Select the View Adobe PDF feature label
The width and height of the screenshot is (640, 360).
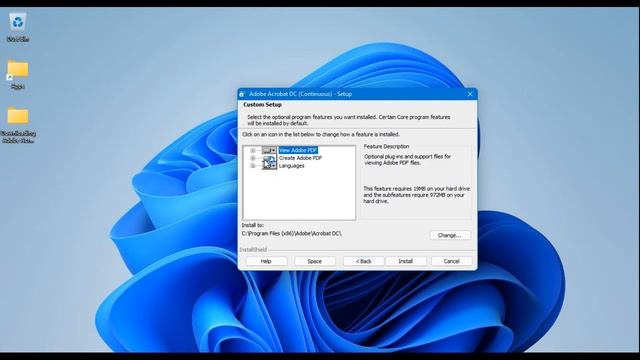pos(298,150)
